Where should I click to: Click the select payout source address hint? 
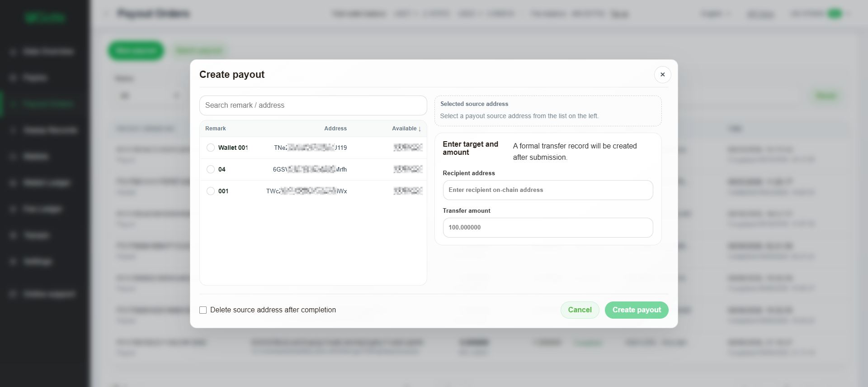(x=519, y=116)
